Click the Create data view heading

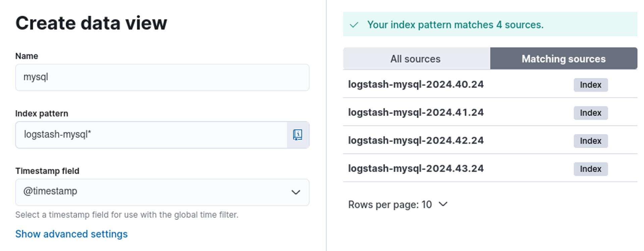pyautogui.click(x=91, y=23)
